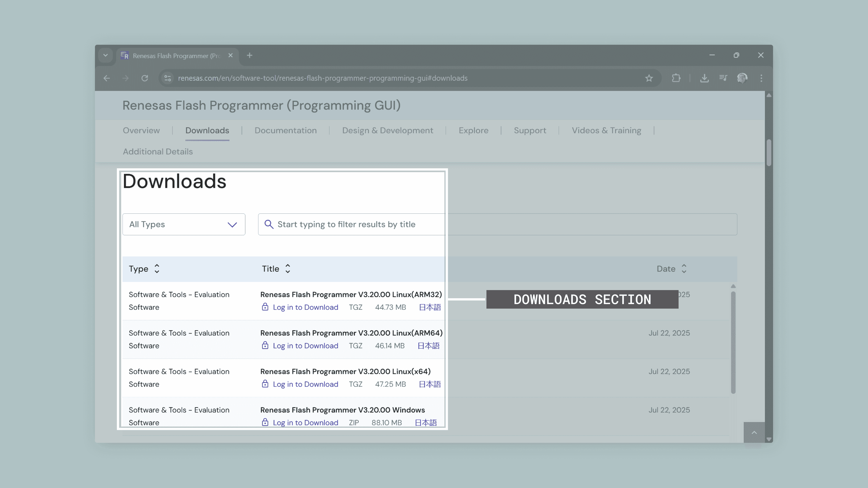Click the downloads table inner scrollbar
This screenshot has height=488, width=868.
[x=733, y=342]
